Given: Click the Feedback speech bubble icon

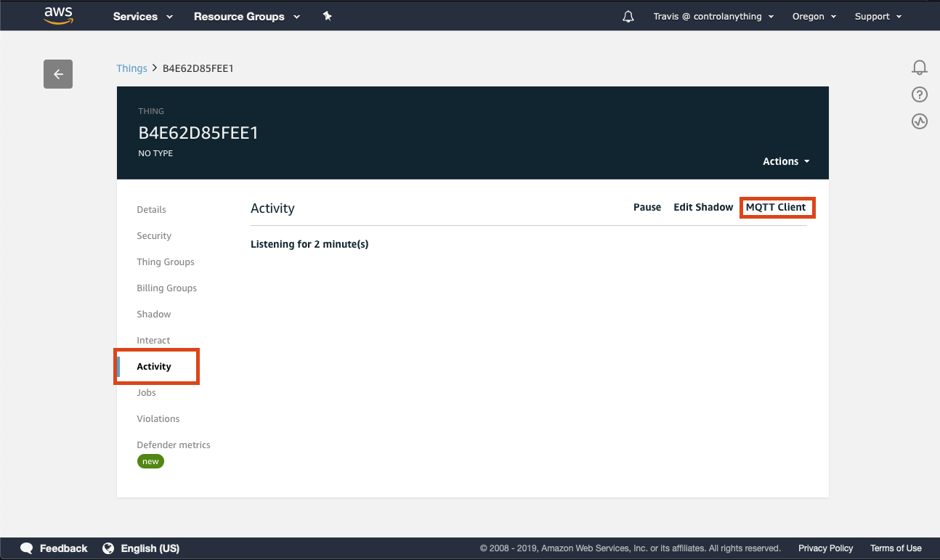Looking at the screenshot, I should (26, 548).
